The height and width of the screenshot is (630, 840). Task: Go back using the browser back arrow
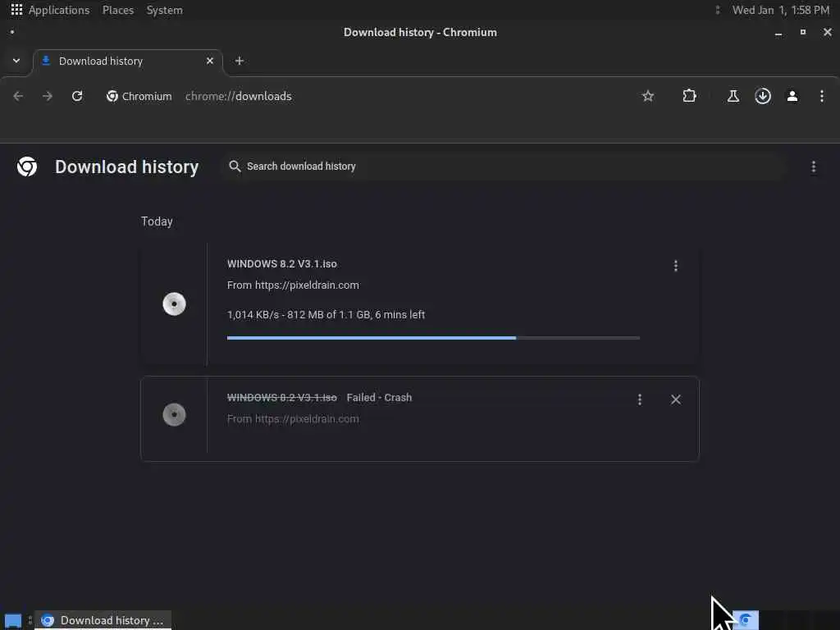tap(18, 97)
